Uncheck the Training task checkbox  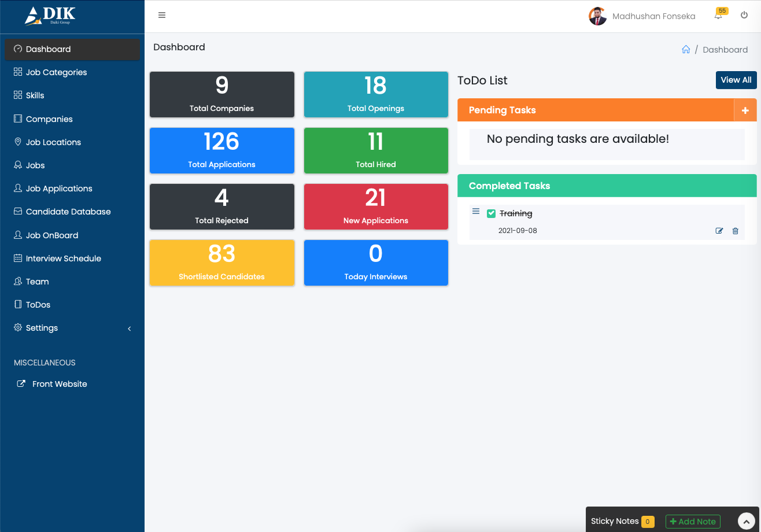[x=492, y=213]
